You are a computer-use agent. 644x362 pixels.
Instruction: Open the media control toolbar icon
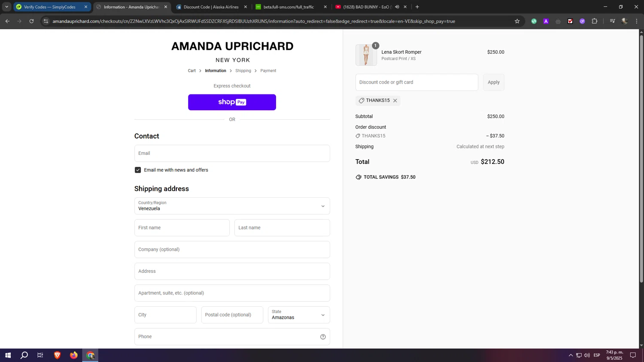tap(612, 21)
